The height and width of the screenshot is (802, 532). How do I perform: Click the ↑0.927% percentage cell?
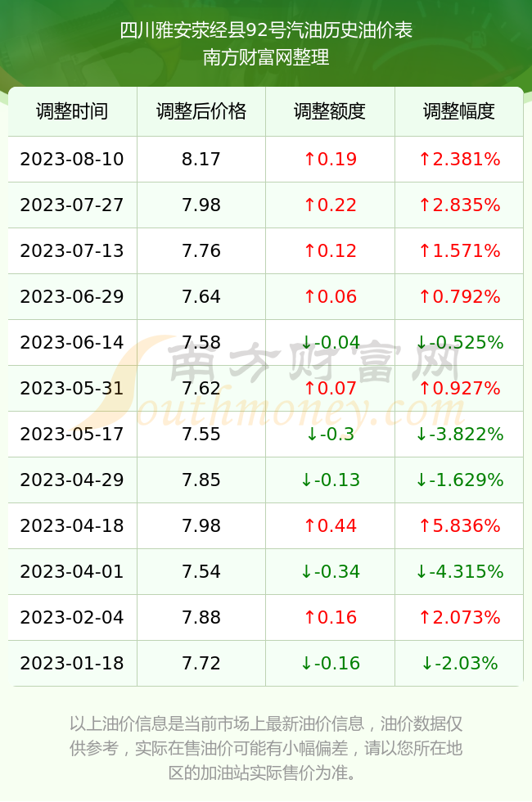pos(459,388)
